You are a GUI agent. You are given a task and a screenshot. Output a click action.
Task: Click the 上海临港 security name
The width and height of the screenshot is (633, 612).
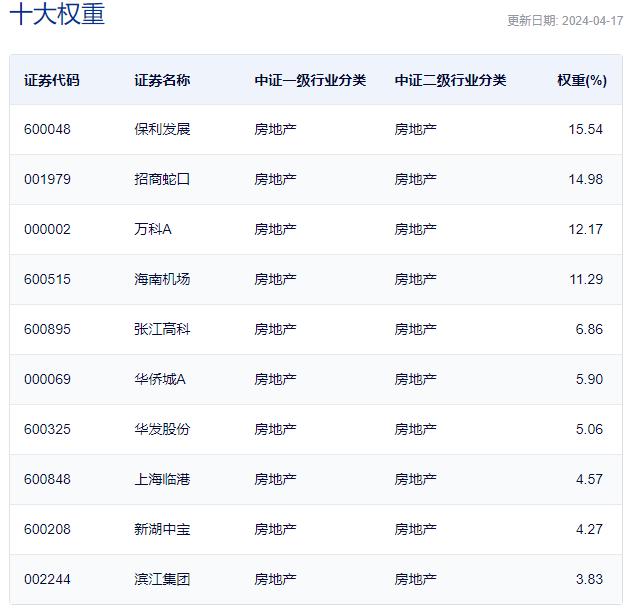(162, 480)
